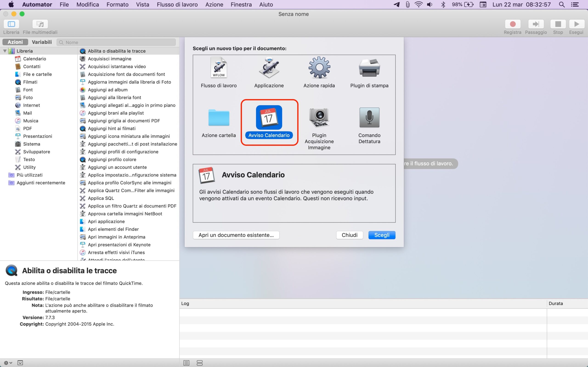Viewport: 588px width, 367px height.
Task: Click the Registra record button in toolbar
Action: point(512,24)
